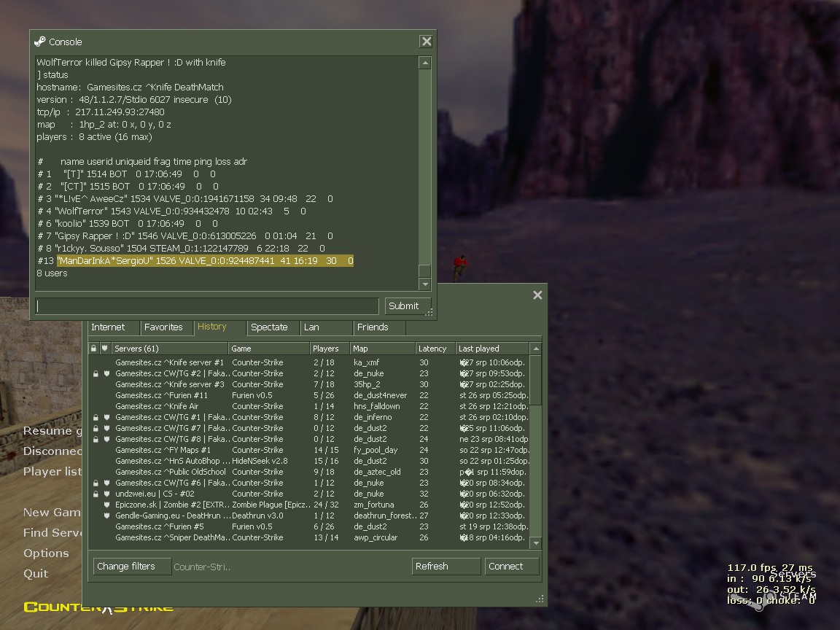The height and width of the screenshot is (630, 840).
Task: Select the "Gamesites.cz ^Furien #5" server
Action: tap(309, 526)
